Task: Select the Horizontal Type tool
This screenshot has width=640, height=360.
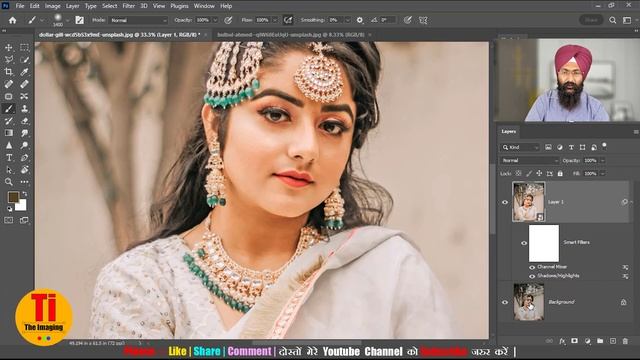Action: tap(9, 158)
